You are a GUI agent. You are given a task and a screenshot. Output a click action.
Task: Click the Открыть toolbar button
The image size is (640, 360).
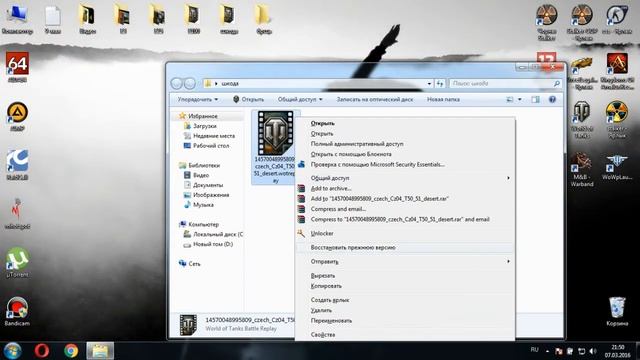(x=249, y=99)
